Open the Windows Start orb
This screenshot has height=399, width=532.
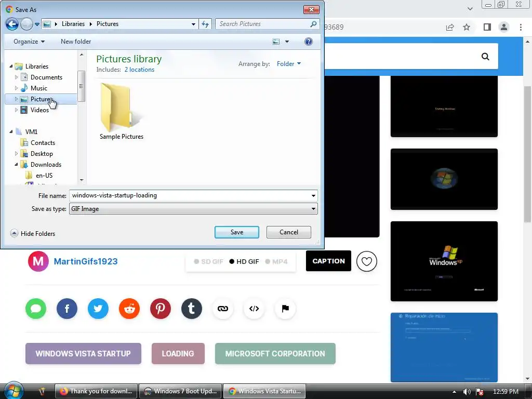point(13,390)
